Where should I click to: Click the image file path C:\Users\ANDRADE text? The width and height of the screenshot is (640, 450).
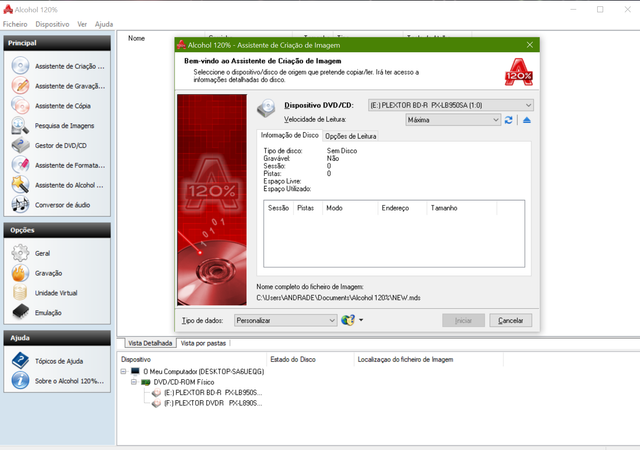338,298
